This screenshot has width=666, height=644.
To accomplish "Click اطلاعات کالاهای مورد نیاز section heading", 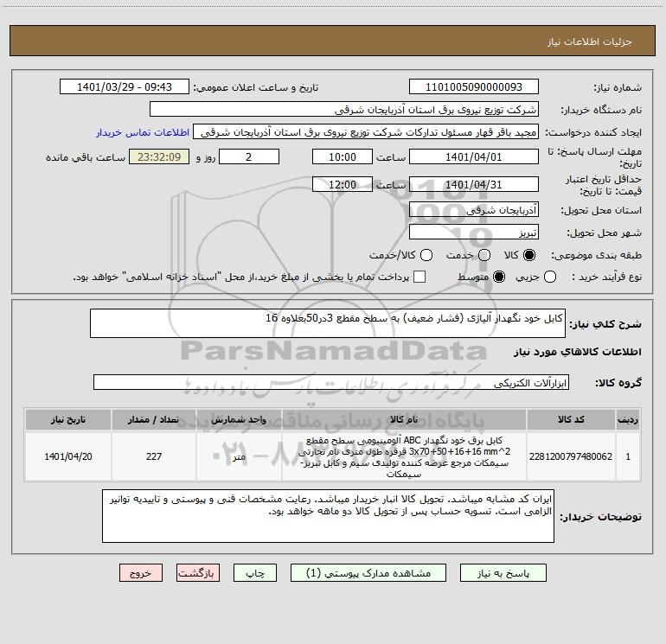I will [577, 352].
